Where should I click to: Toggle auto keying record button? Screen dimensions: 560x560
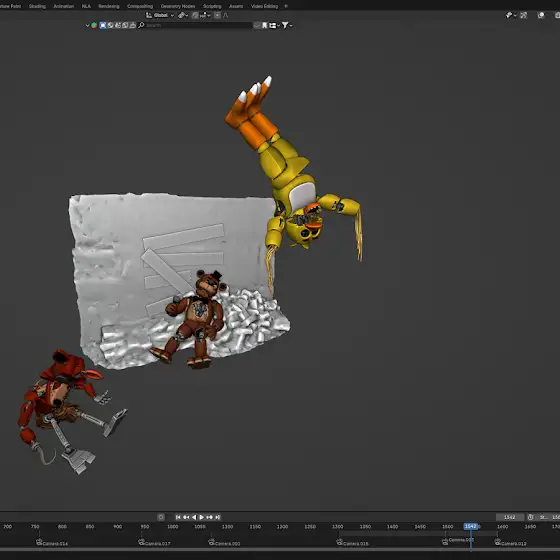[161, 517]
